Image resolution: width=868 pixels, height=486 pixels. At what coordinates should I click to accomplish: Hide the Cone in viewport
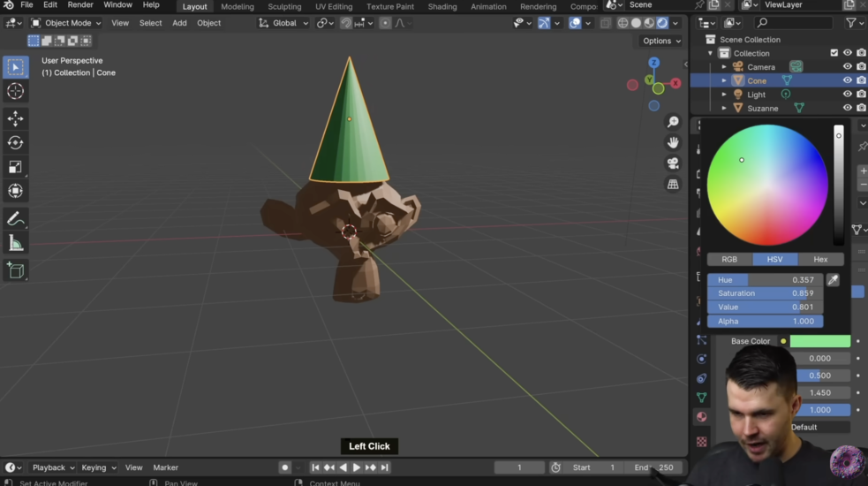click(848, 80)
